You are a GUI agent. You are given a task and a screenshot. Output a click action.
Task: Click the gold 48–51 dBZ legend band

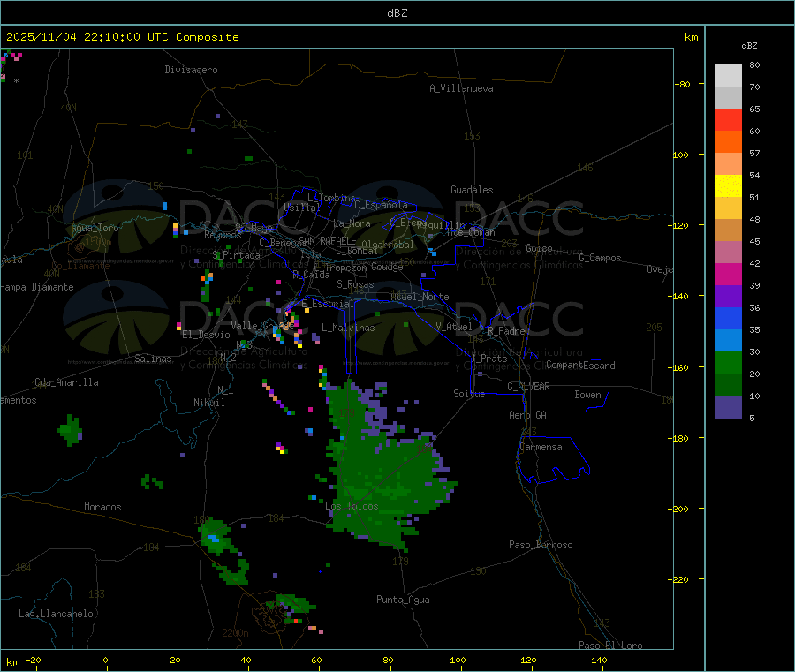click(x=728, y=208)
